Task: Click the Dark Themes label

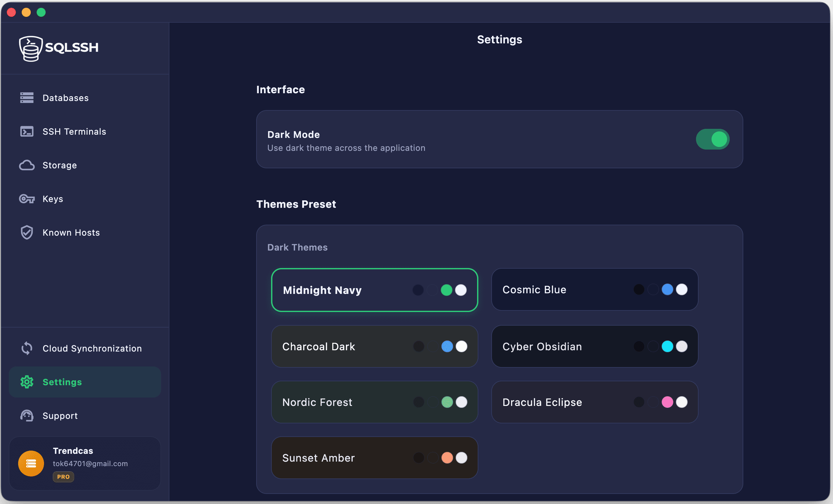Action: (297, 247)
